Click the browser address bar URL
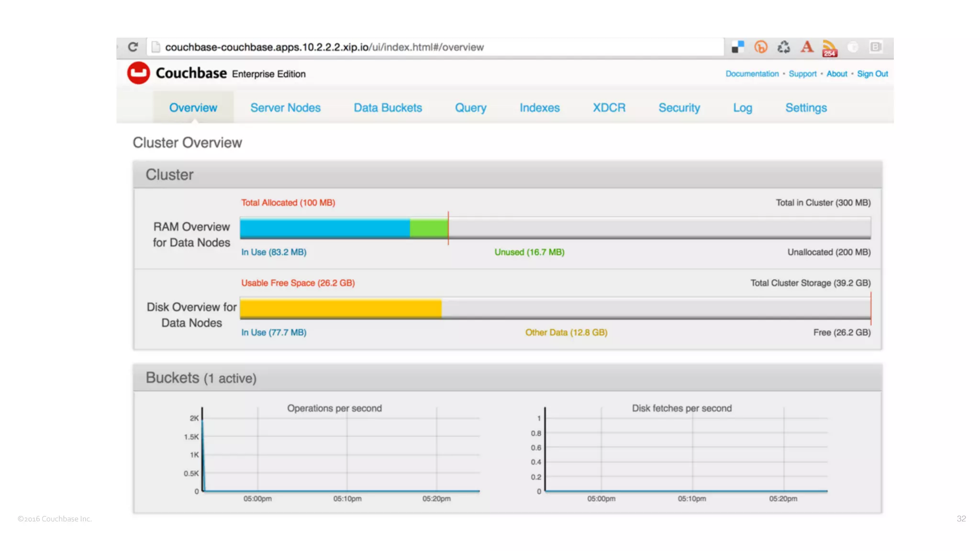 coord(324,47)
